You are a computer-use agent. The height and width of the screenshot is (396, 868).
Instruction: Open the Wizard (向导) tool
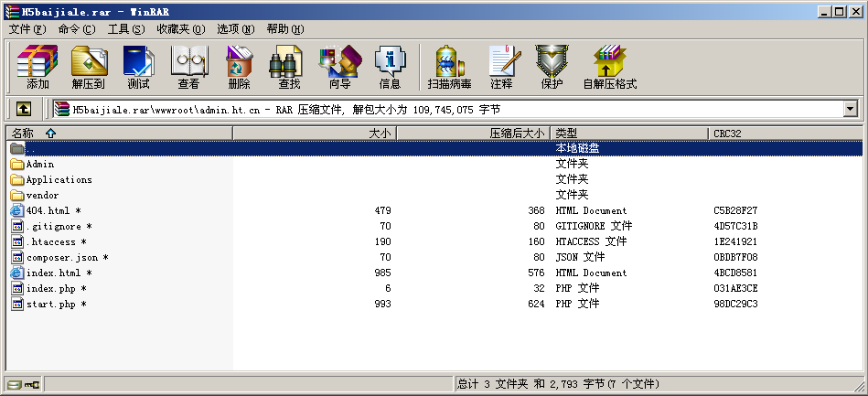coord(339,68)
